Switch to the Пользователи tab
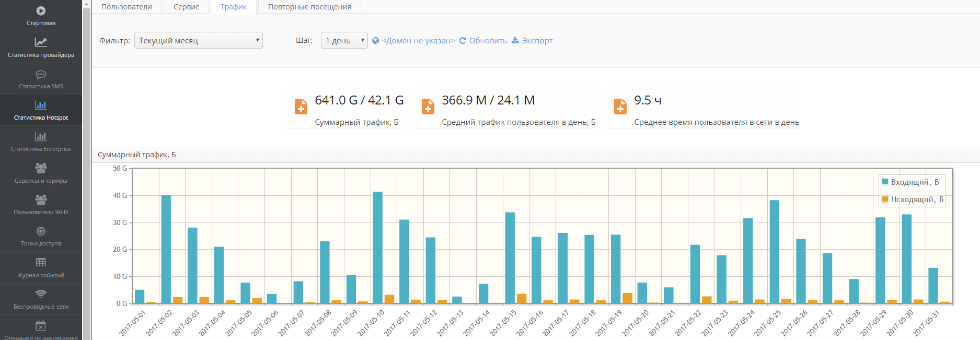The image size is (980, 340). point(126,7)
